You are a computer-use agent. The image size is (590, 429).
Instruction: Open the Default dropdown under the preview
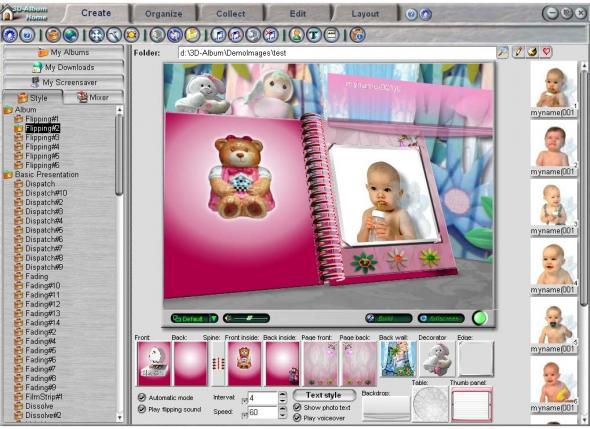[195, 318]
